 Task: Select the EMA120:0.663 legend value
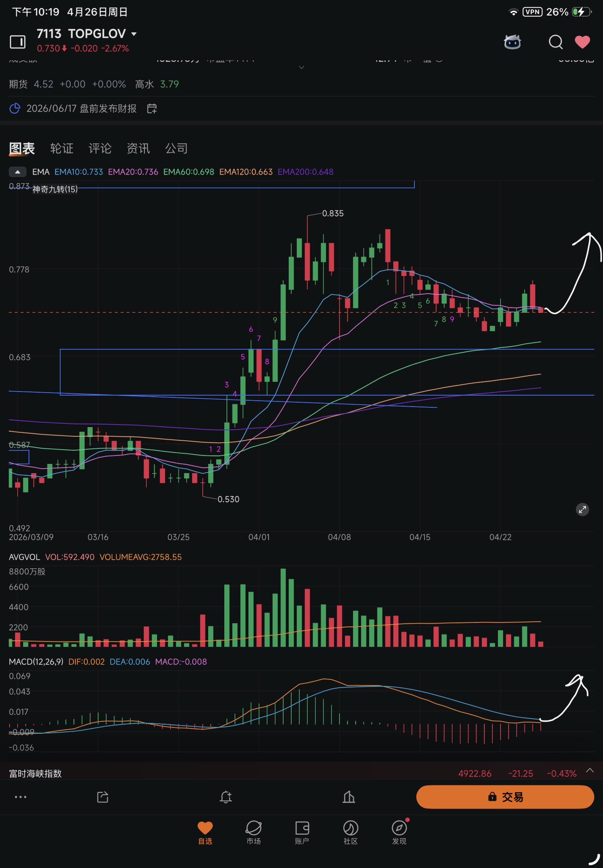pyautogui.click(x=246, y=172)
